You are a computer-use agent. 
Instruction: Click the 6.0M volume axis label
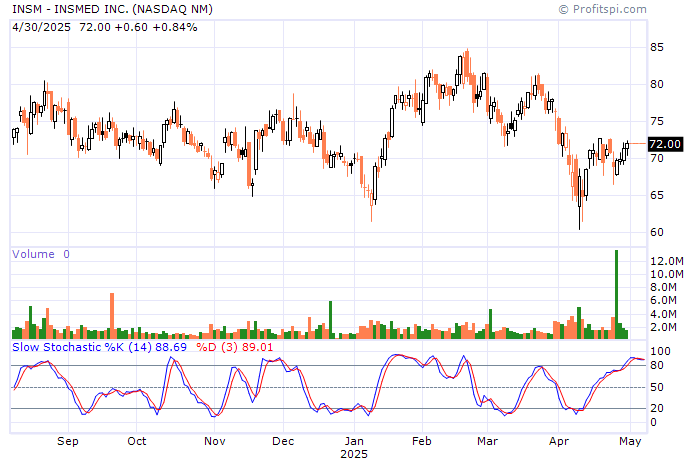coord(663,301)
